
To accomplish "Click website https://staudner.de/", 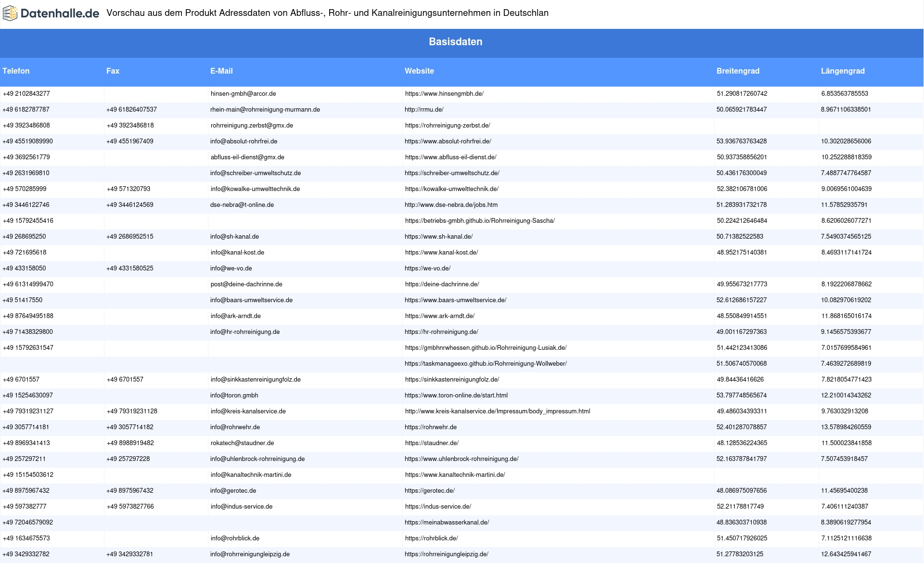I will (432, 443).
